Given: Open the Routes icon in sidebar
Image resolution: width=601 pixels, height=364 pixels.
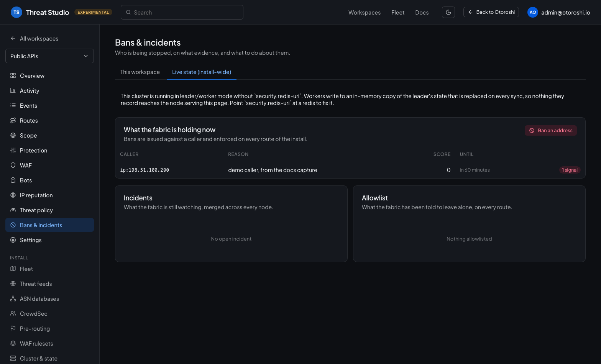Looking at the screenshot, I should pyautogui.click(x=13, y=120).
